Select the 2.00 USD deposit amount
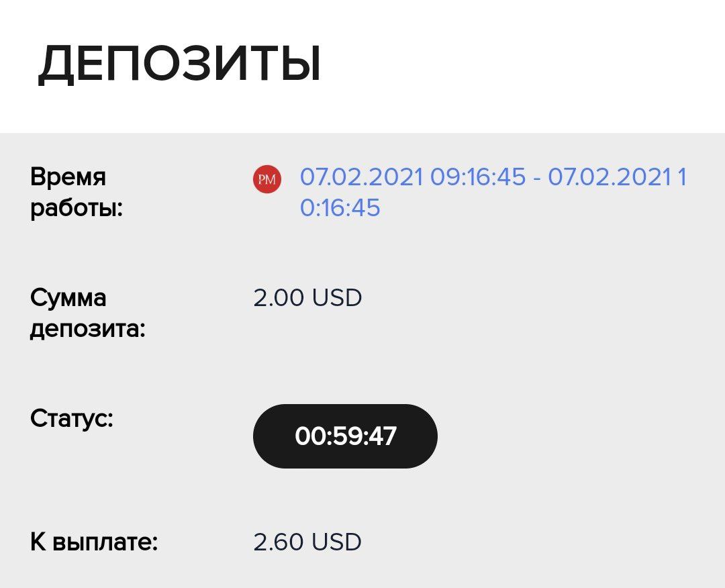Viewport: 725px width, 588px height. pos(307,298)
